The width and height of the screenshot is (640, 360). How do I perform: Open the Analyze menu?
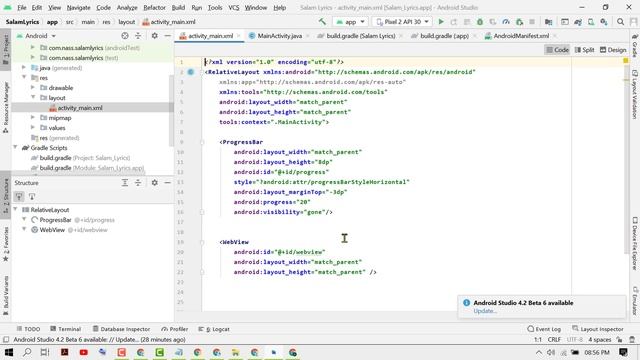(x=127, y=7)
